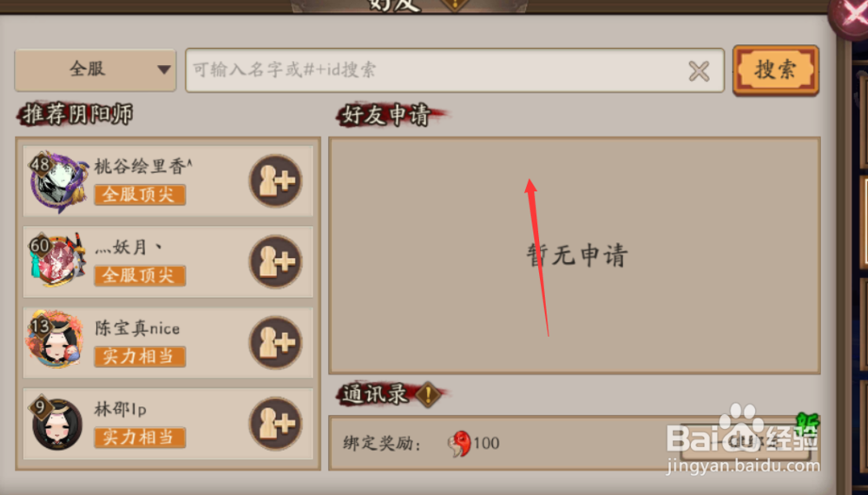Click the 推荐阴阳师 section header
This screenshot has width=868, height=495.
[x=76, y=115]
